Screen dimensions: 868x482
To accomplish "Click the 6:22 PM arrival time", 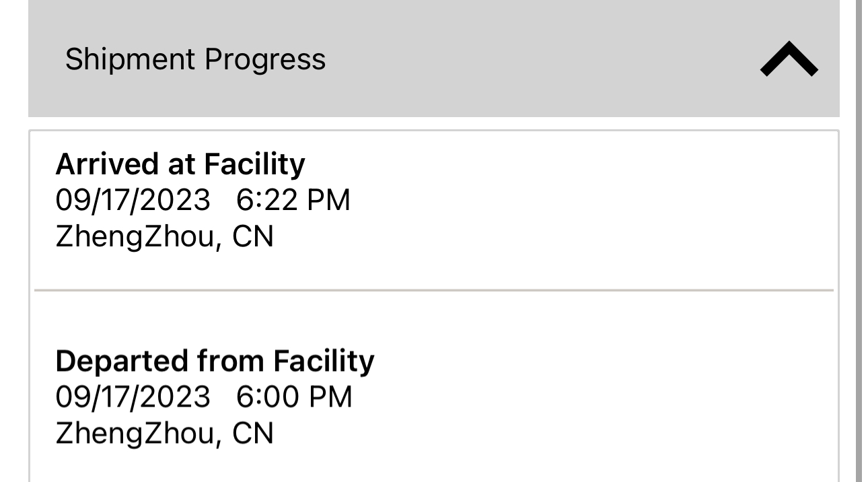I will pos(293,200).
